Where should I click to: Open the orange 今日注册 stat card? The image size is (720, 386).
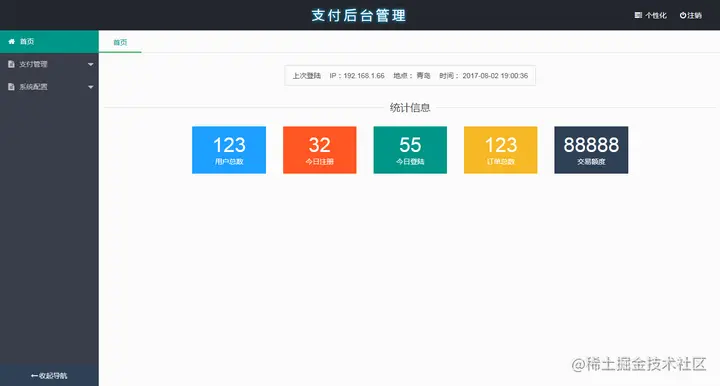(x=320, y=150)
